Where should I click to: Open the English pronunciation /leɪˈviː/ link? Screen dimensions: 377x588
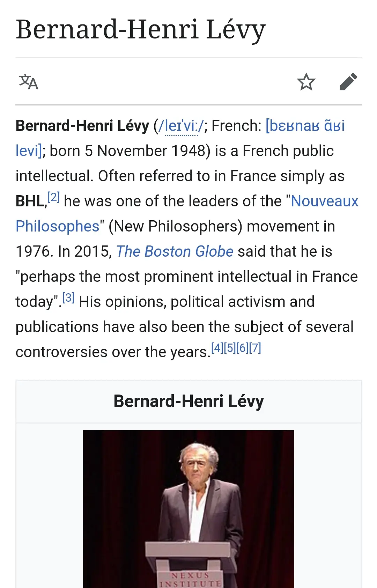pos(182,126)
